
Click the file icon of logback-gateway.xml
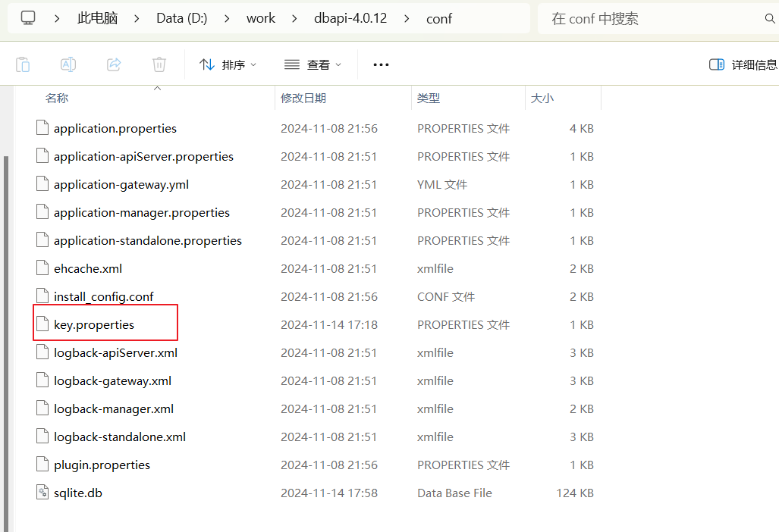click(x=42, y=380)
